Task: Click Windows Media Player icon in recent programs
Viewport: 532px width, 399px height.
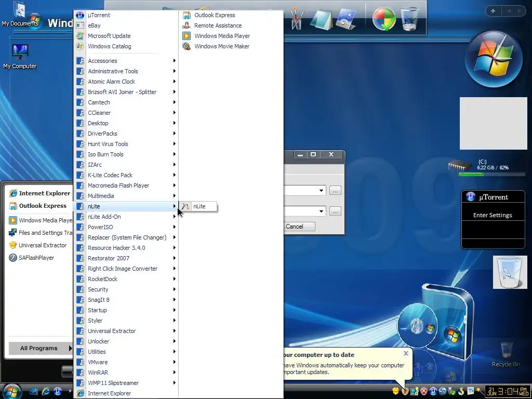Action: 13,220
